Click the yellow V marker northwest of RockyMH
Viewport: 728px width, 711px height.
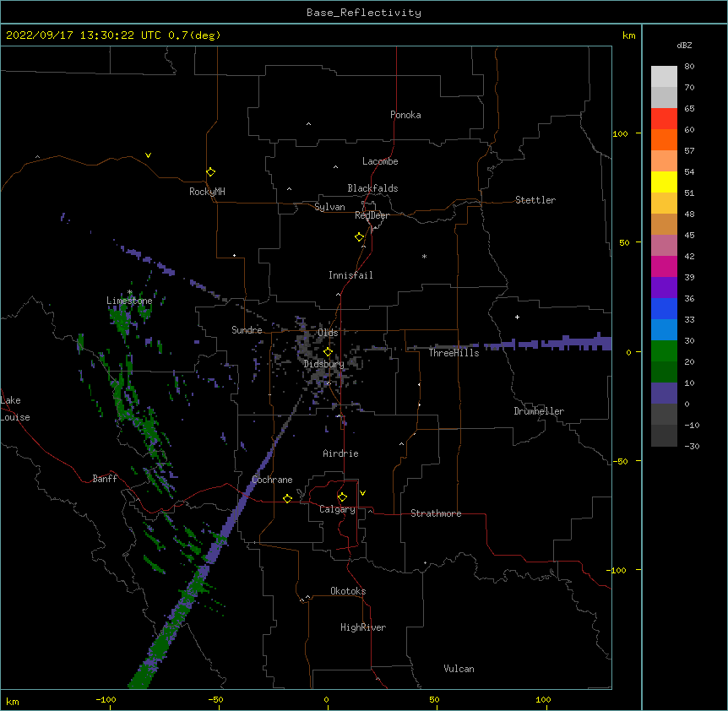click(148, 155)
